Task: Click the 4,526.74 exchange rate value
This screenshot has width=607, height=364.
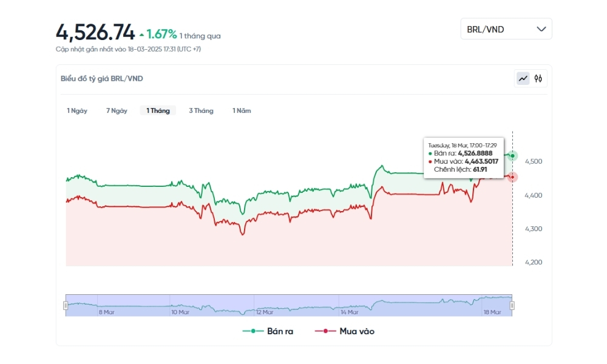Action: pyautogui.click(x=95, y=32)
